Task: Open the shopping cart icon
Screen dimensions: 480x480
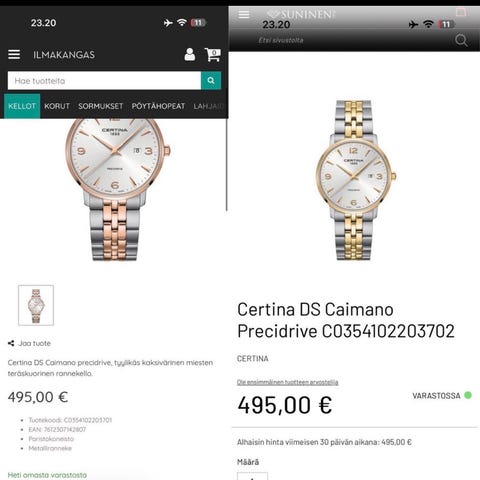Action: 213,55
